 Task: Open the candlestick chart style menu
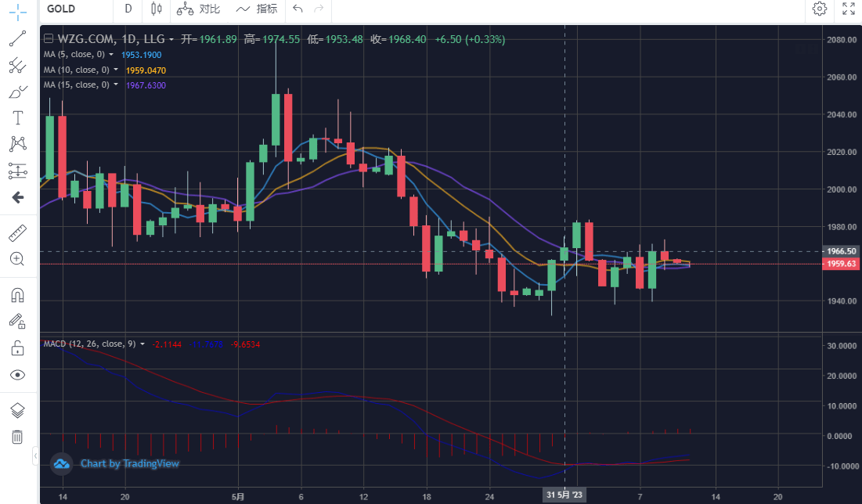(157, 9)
